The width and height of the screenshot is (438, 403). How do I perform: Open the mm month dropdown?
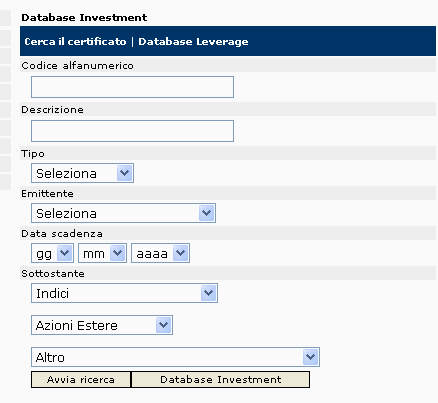pos(102,253)
